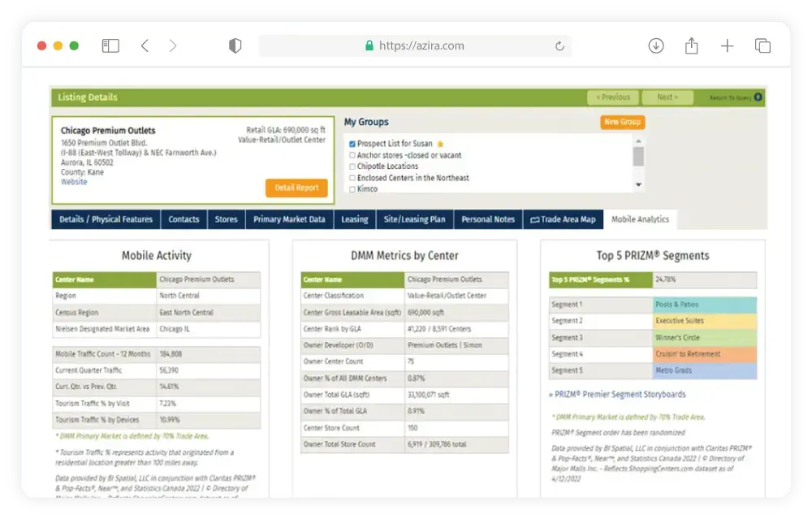Open the Website link for Chicago Premium Outlets
The height and width of the screenshot is (519, 812).
[74, 182]
